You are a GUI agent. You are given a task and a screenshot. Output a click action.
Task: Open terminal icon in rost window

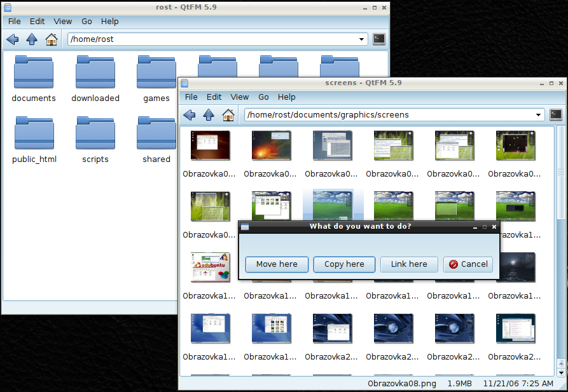379,39
